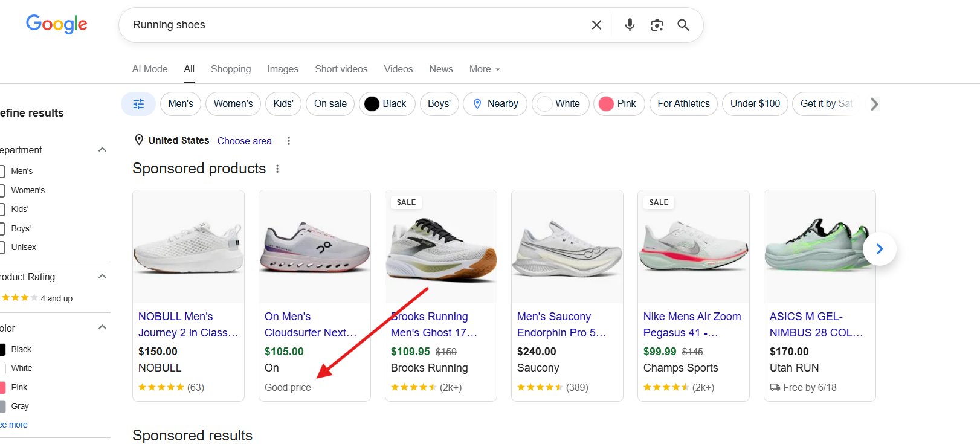Switch to News tab

pos(441,69)
